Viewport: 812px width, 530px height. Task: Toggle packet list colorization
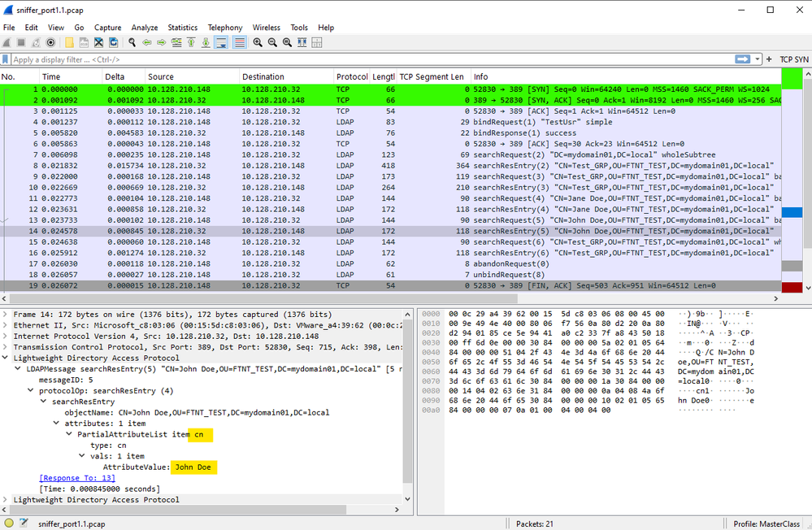(240, 42)
